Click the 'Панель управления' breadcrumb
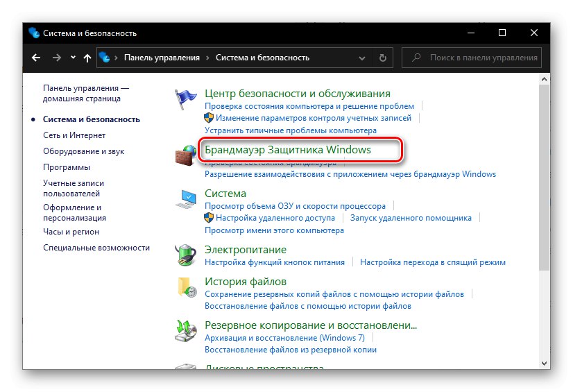 [162, 58]
